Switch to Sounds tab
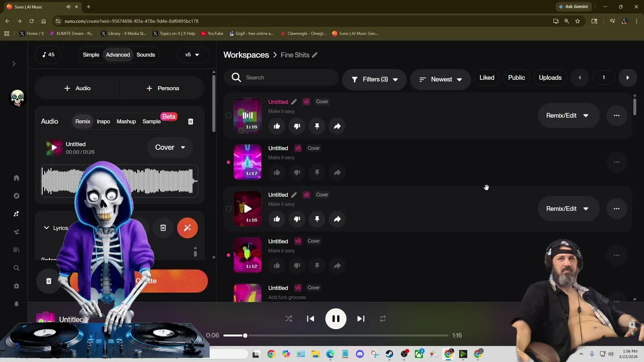Viewport: 644px width, 362px height. click(145, 55)
